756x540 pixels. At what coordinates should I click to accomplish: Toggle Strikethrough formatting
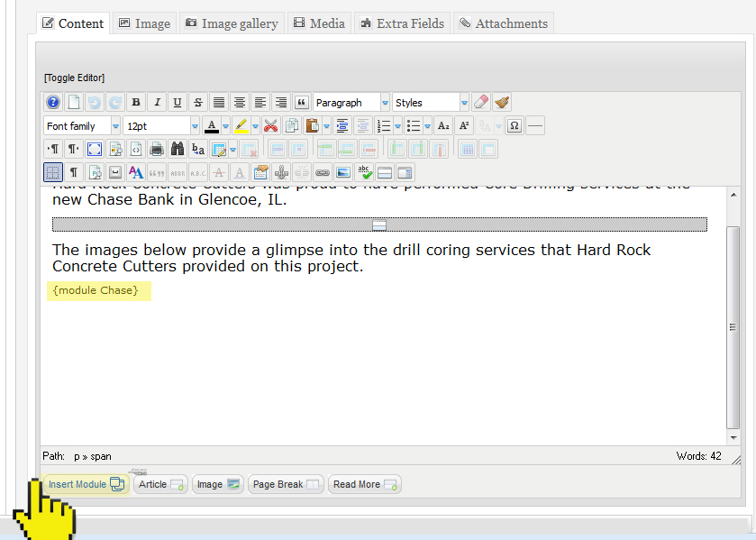tap(198, 102)
